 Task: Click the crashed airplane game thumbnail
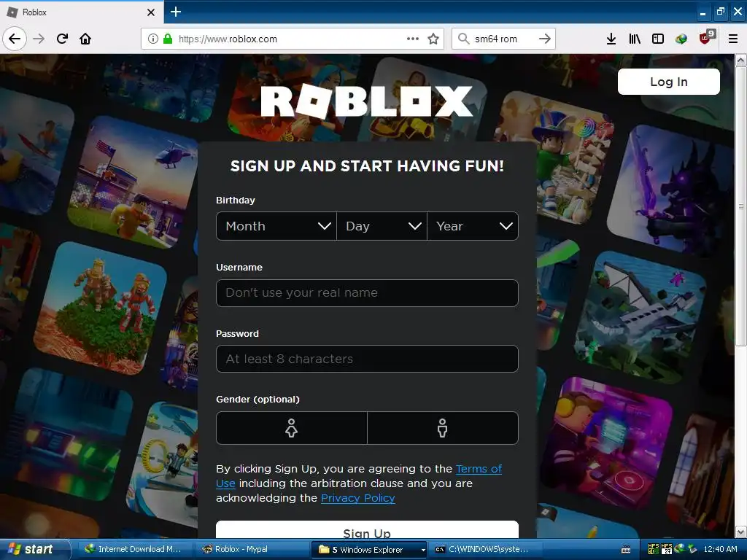pyautogui.click(x=640, y=318)
